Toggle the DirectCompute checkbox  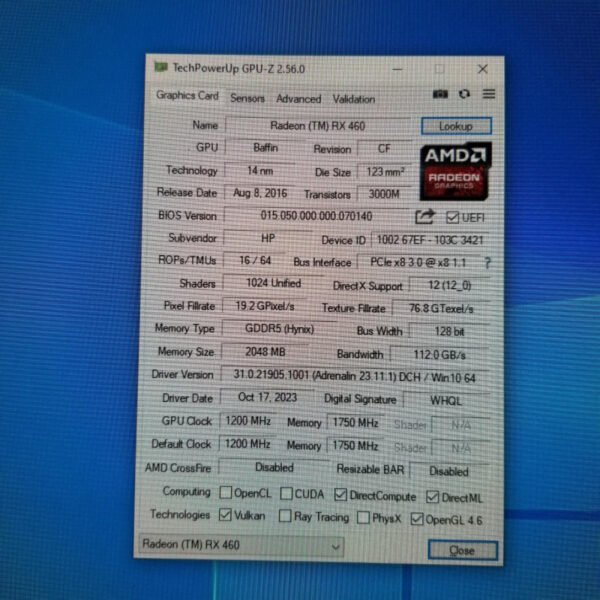[340, 495]
